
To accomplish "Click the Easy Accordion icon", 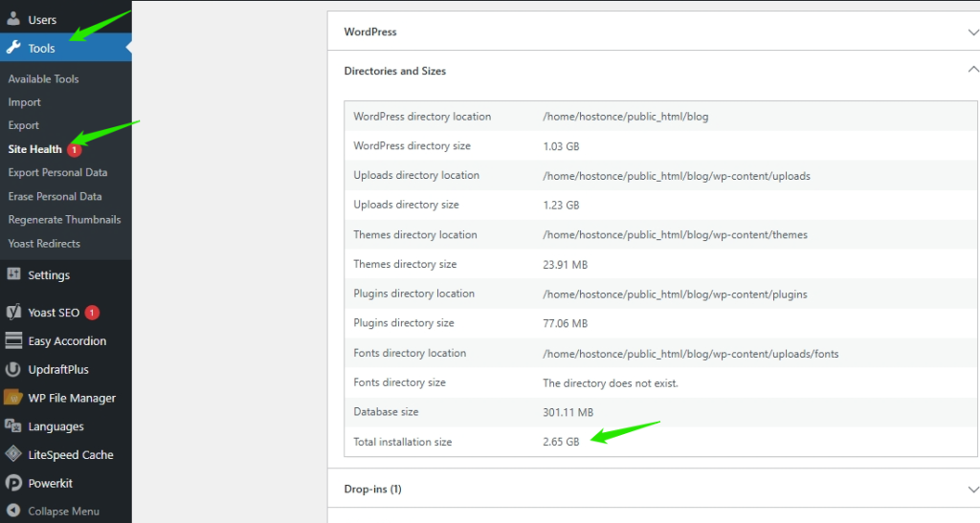I will tap(13, 340).
